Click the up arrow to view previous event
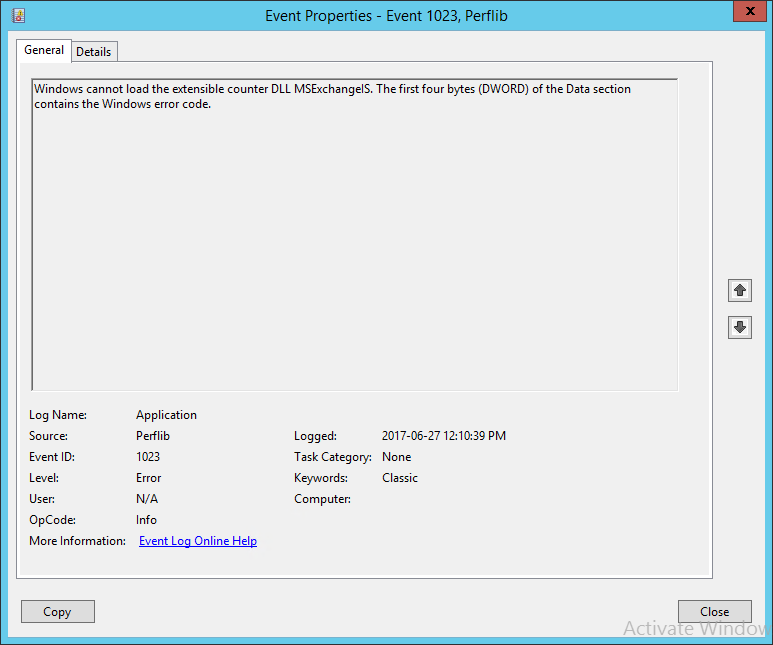Image resolution: width=773 pixels, height=645 pixels. 740,290
